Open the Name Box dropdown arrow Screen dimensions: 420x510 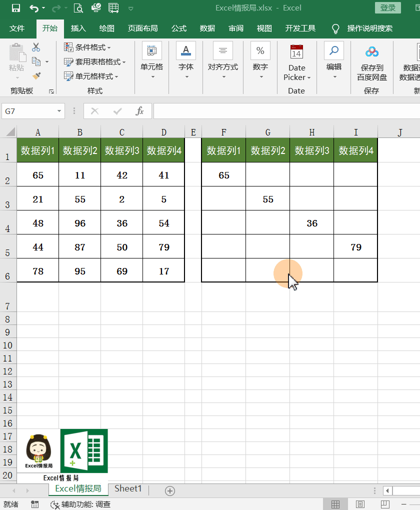click(59, 111)
